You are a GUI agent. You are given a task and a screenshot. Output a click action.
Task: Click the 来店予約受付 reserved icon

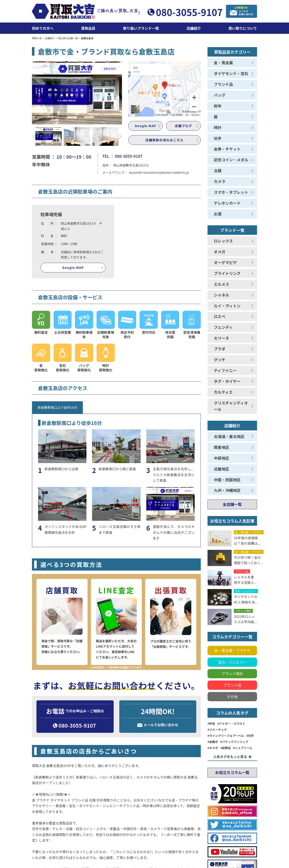tap(127, 320)
